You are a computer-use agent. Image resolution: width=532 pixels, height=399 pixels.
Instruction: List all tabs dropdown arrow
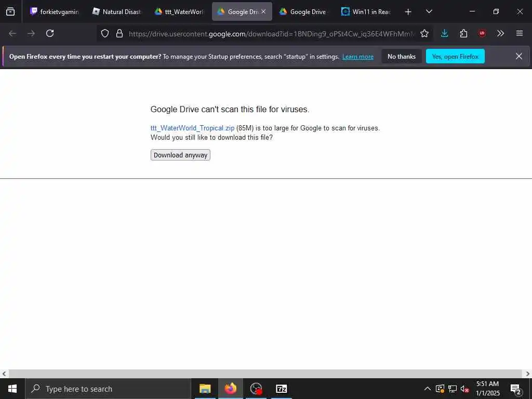point(429,11)
